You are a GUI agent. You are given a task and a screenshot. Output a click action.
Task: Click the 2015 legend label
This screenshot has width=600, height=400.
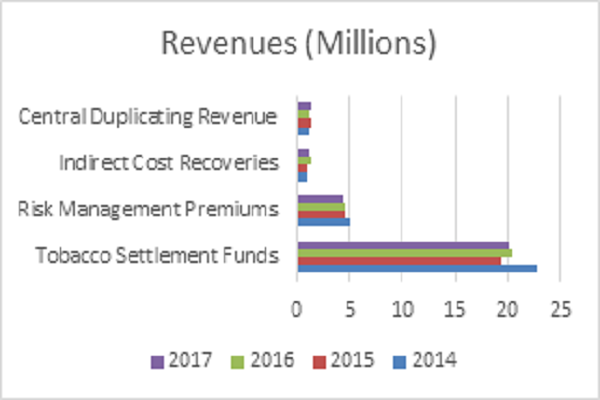pos(352,360)
